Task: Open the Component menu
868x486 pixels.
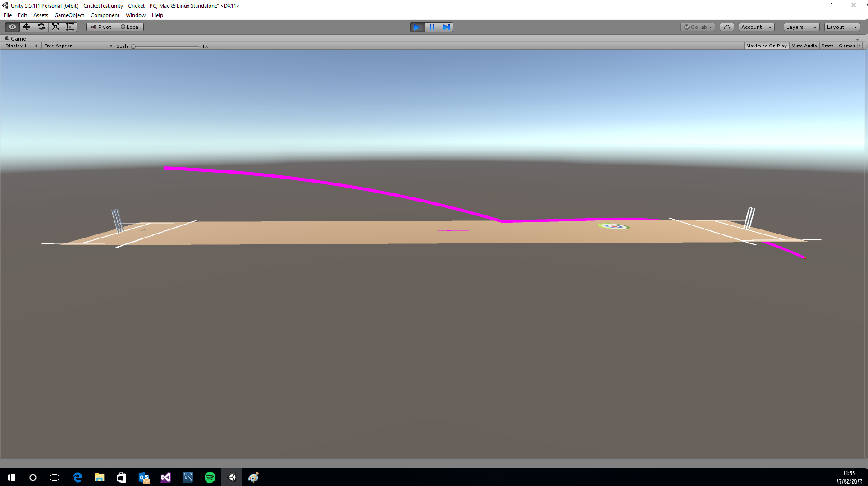Action: (105, 15)
